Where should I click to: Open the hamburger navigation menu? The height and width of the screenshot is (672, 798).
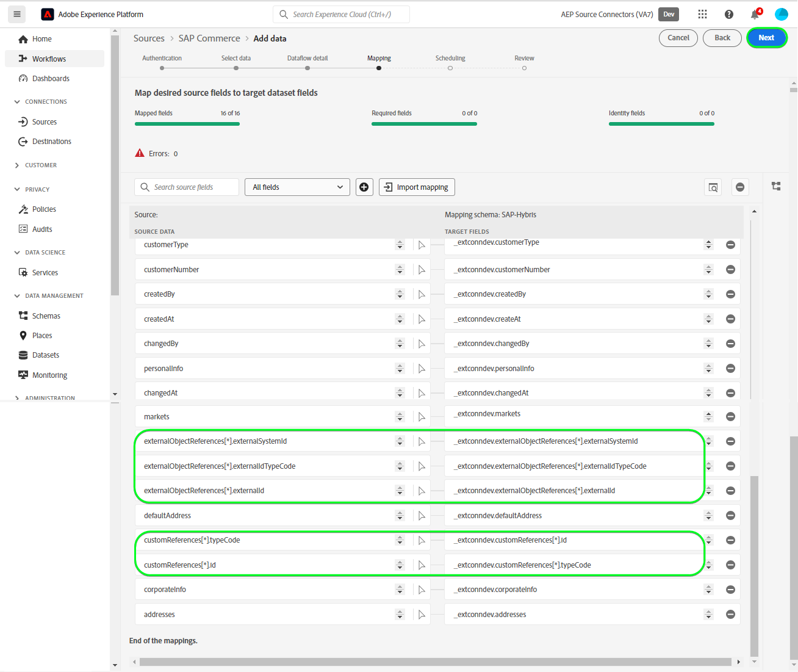coord(16,14)
